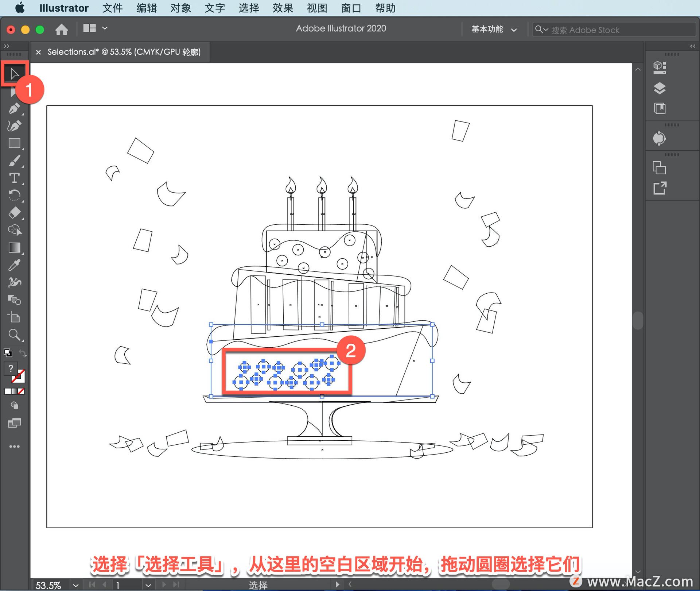Open the 选择 menu
Image resolution: width=700 pixels, height=591 pixels.
click(249, 8)
